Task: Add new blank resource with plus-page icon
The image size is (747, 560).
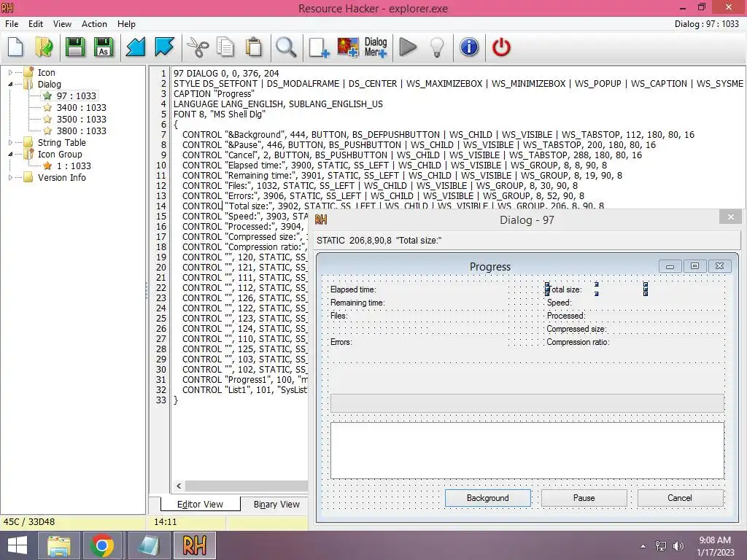Action: [319, 47]
